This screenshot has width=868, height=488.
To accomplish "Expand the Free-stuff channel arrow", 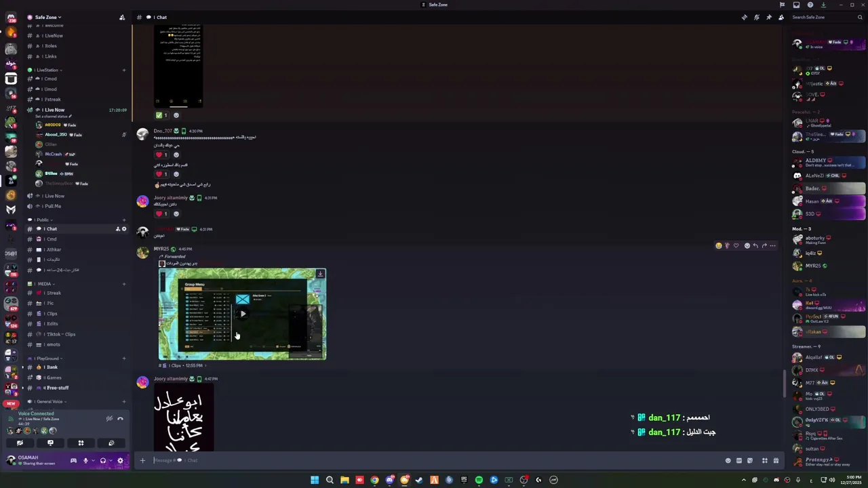I will pos(22,388).
